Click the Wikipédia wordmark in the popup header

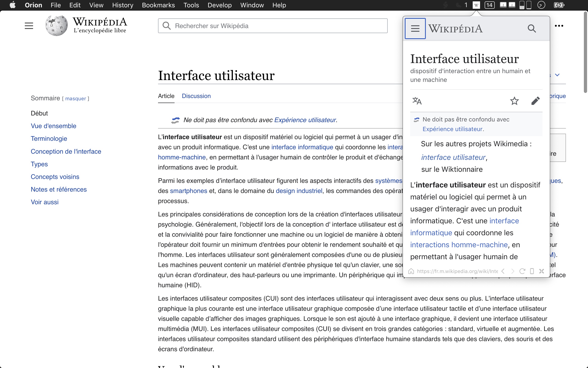(455, 29)
